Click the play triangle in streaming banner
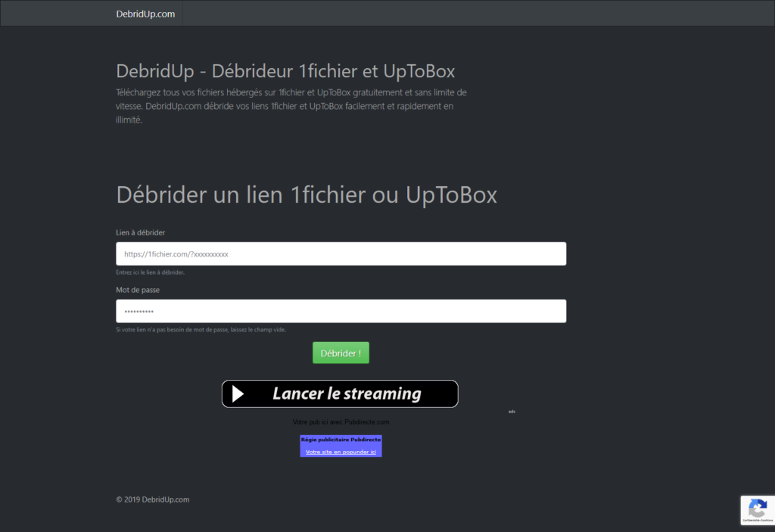The image size is (775, 532). pos(238,394)
